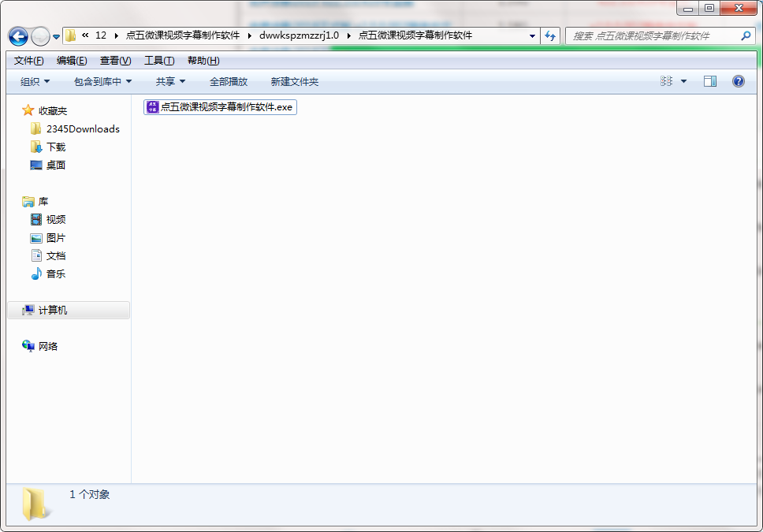Click the magnifier search icon
This screenshot has width=763, height=532.
pos(746,35)
